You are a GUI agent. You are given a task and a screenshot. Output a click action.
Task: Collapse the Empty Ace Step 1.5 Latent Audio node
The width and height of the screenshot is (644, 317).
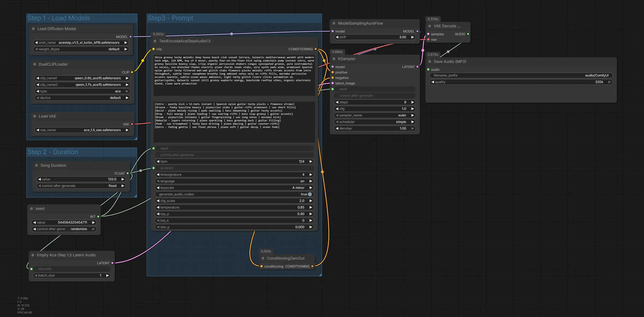click(33, 255)
